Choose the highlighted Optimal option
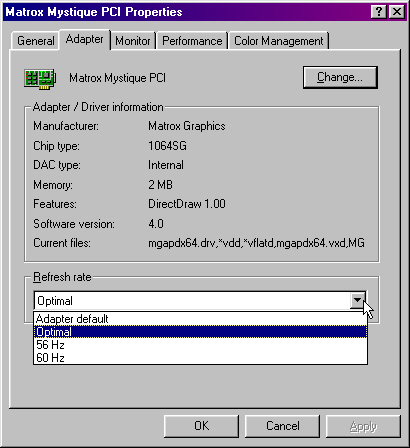The height and width of the screenshot is (448, 410). click(x=200, y=332)
